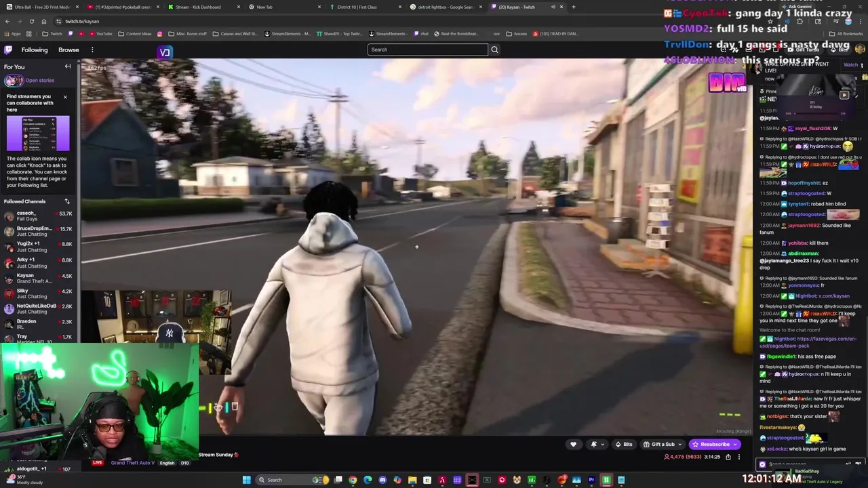Image resolution: width=868 pixels, height=488 pixels.
Task: Open the Browse tab
Action: 68,49
